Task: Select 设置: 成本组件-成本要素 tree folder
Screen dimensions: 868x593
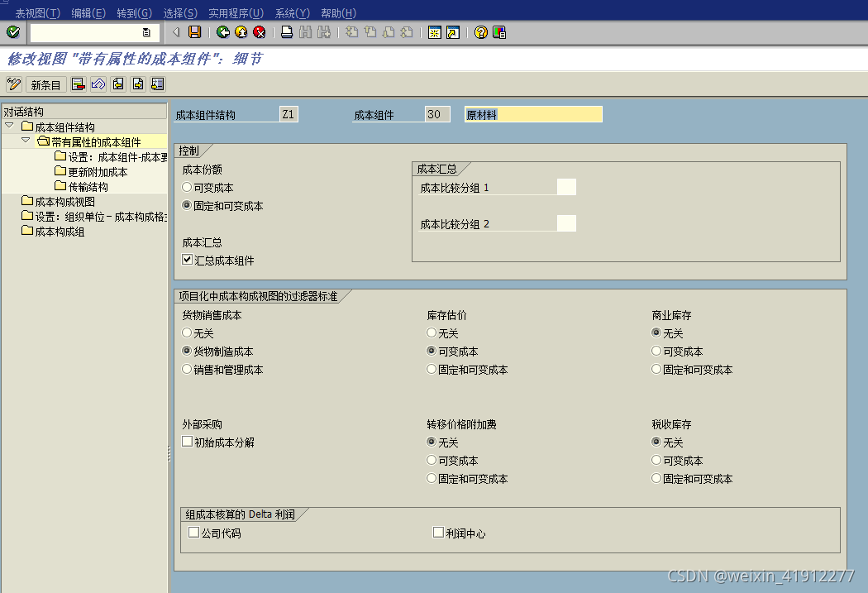Action: tap(117, 157)
